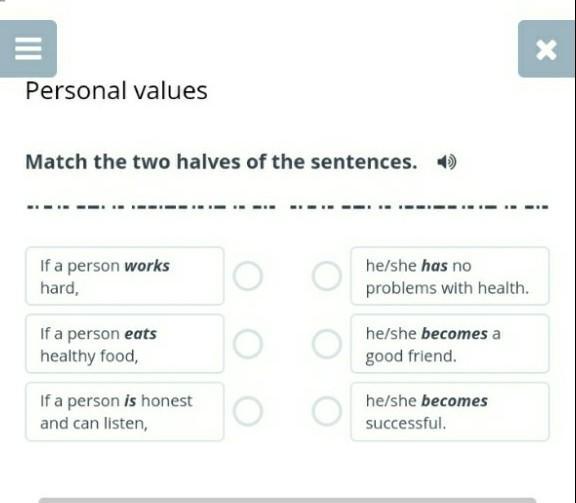Select the radio beside "has no problems with health"
The width and height of the screenshot is (576, 503).
coord(327,276)
